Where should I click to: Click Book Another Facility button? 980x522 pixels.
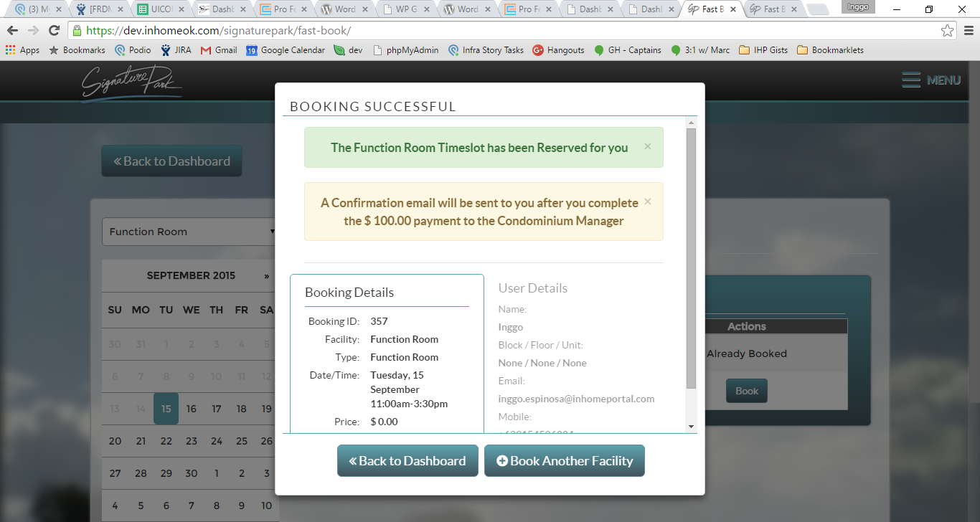tap(565, 461)
